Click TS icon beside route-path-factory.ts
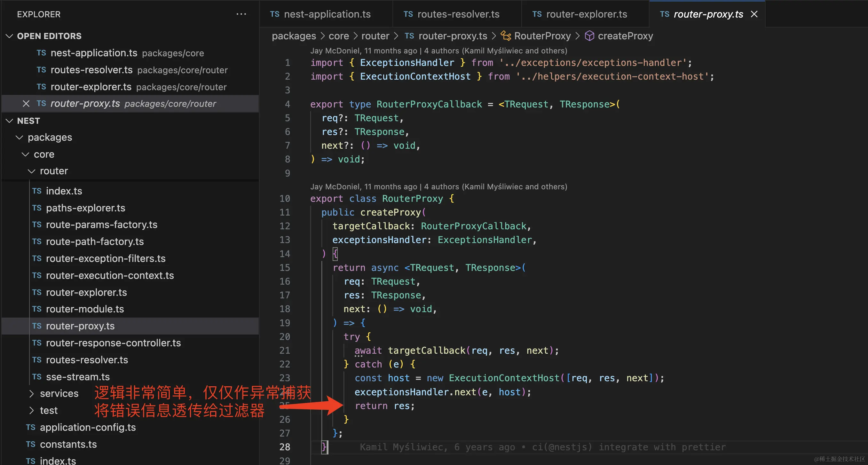 coord(37,241)
